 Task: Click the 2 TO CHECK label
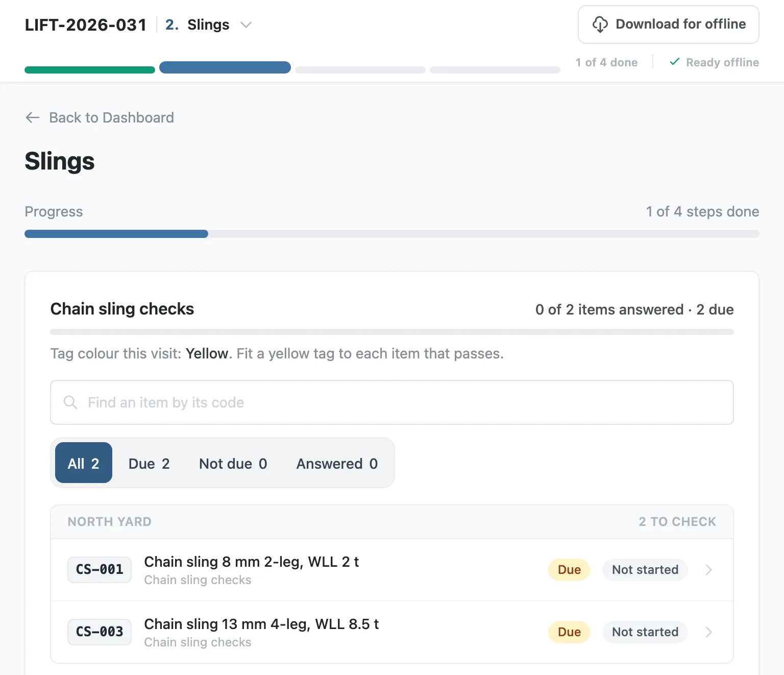coord(677,522)
